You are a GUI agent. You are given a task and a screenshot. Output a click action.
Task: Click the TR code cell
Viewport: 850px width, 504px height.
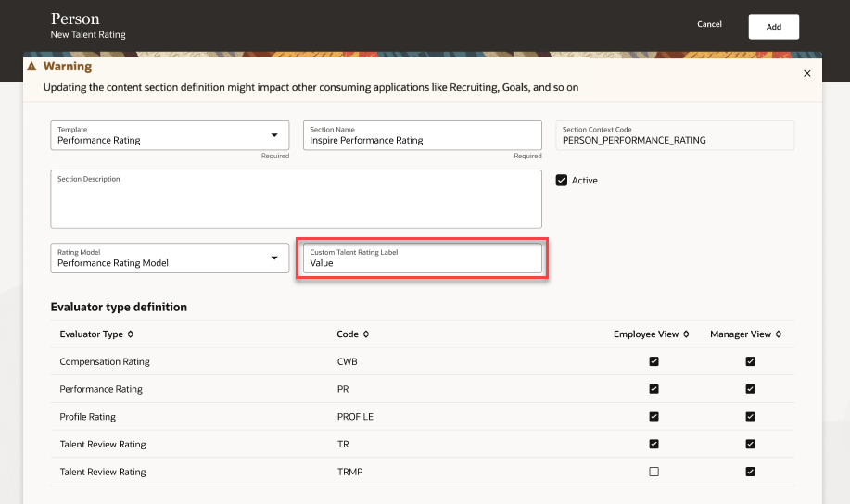pos(343,445)
